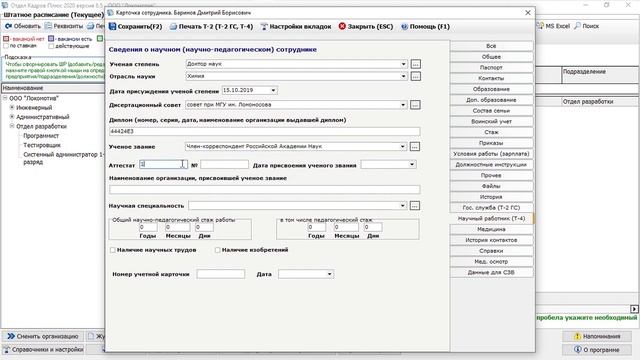Click Годы field in общий научно-педагогический стаж
The image size is (640, 360).
[148, 227]
